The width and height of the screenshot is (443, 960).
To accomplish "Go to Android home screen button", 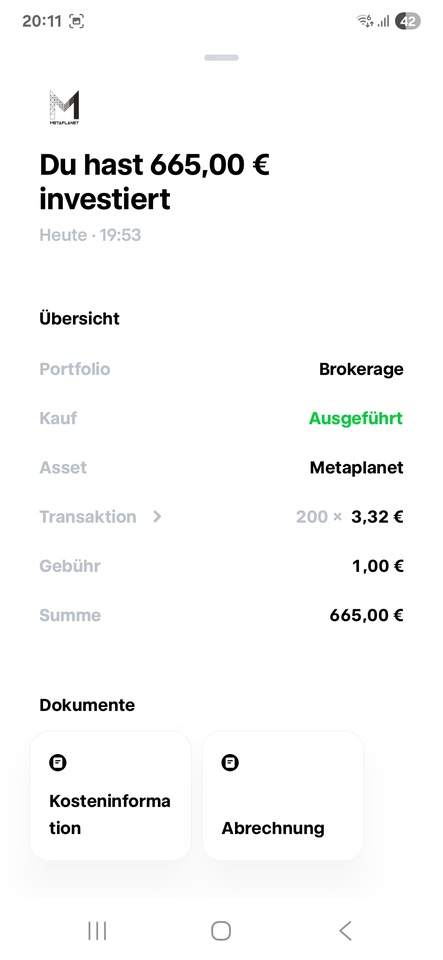I will (221, 931).
